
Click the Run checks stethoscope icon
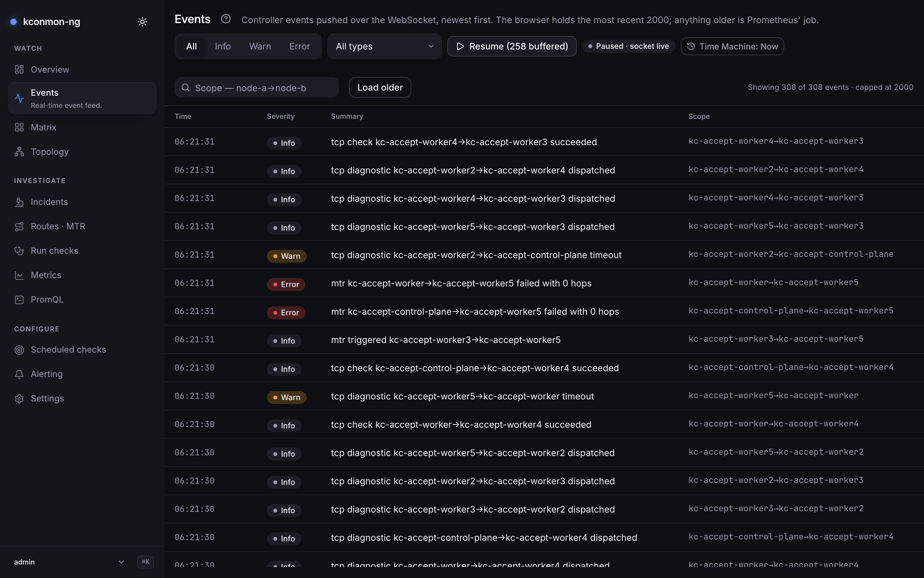19,251
